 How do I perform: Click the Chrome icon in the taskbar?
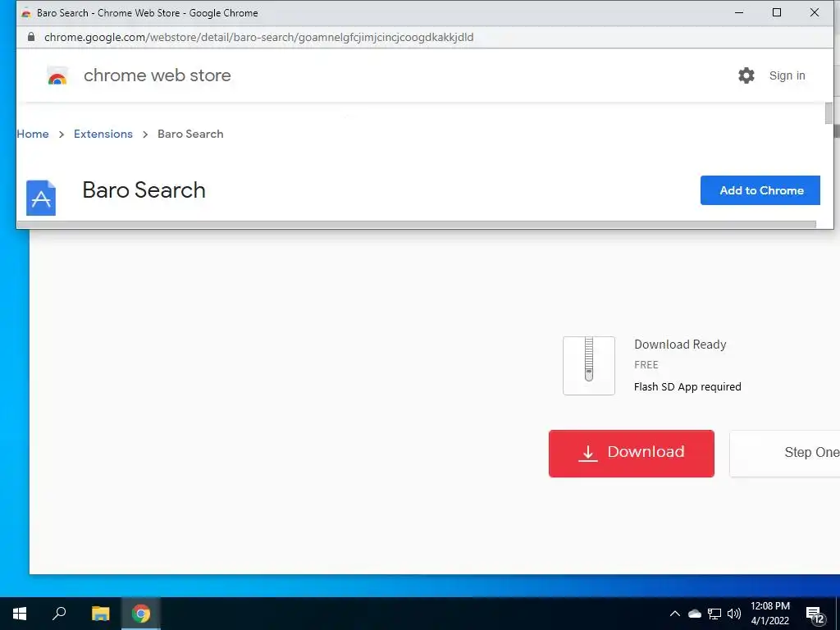pos(141,614)
